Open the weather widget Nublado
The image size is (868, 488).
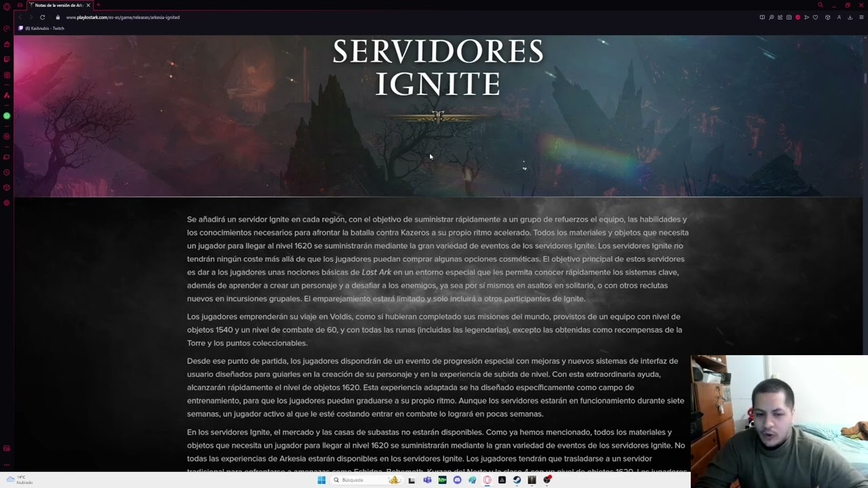[x=19, y=480]
